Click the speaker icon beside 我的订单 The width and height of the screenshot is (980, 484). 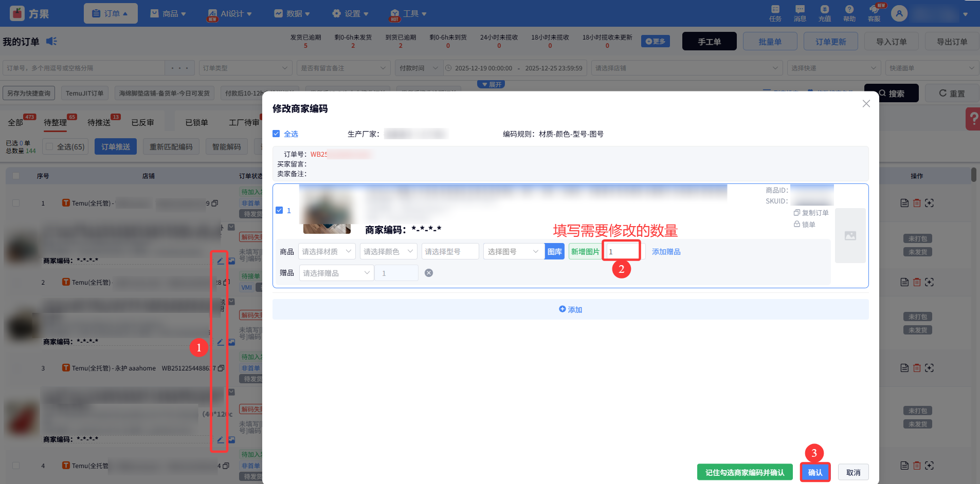point(51,41)
